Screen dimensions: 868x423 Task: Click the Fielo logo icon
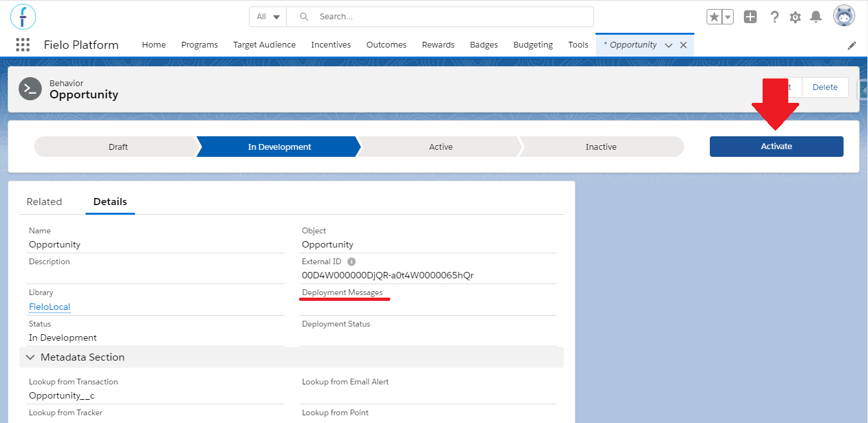click(x=23, y=16)
